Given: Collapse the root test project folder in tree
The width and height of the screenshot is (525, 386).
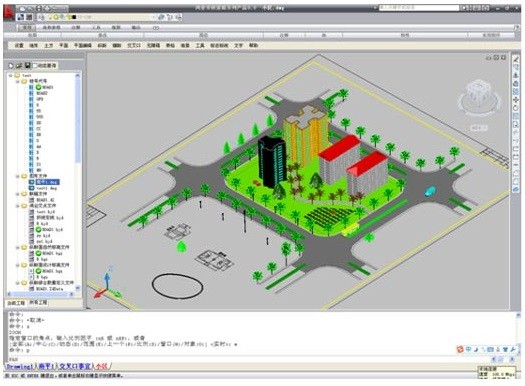Looking at the screenshot, I should click(x=11, y=76).
